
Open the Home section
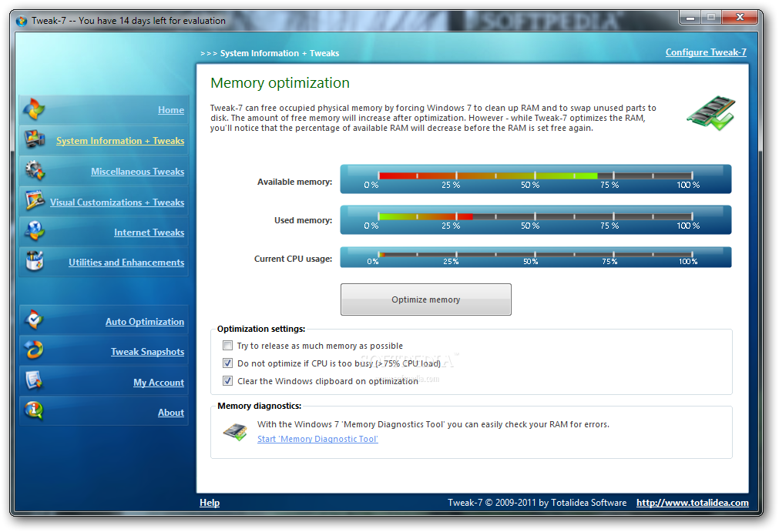pos(171,110)
